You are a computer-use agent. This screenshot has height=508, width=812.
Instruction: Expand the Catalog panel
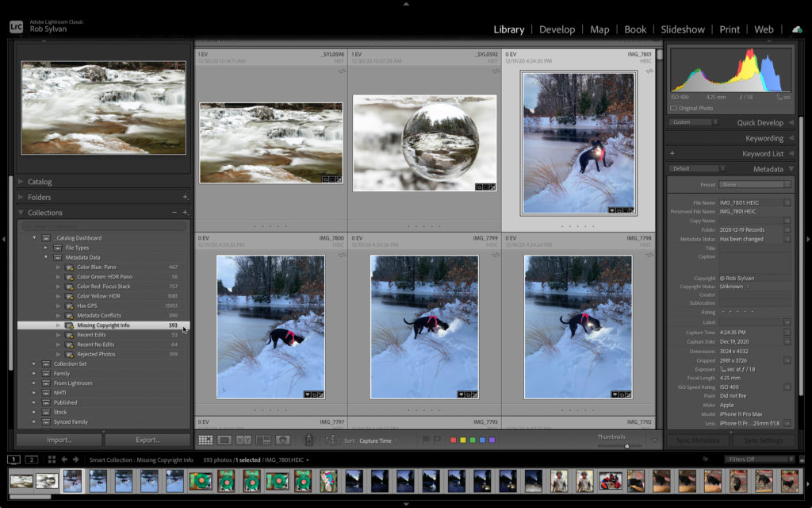[21, 182]
